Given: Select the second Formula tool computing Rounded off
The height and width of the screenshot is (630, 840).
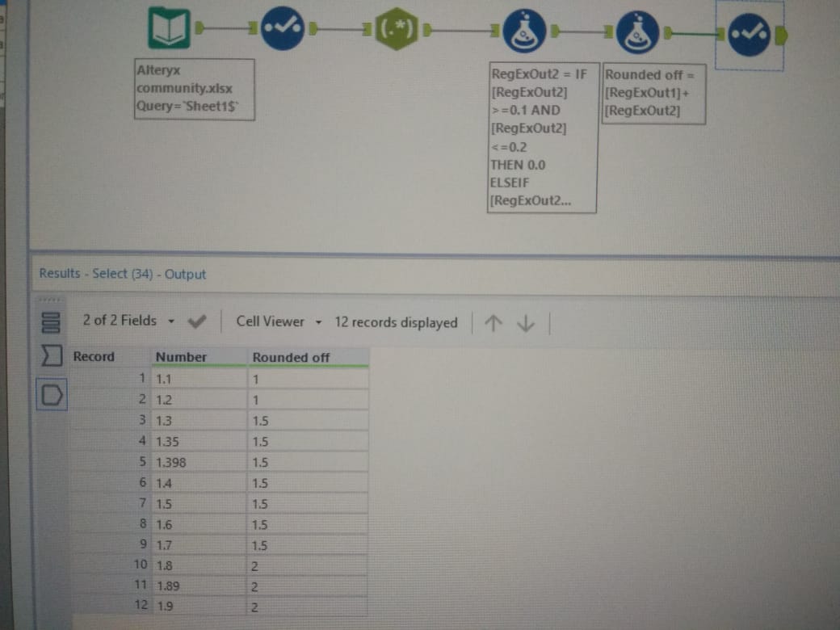Looking at the screenshot, I should tap(638, 30).
